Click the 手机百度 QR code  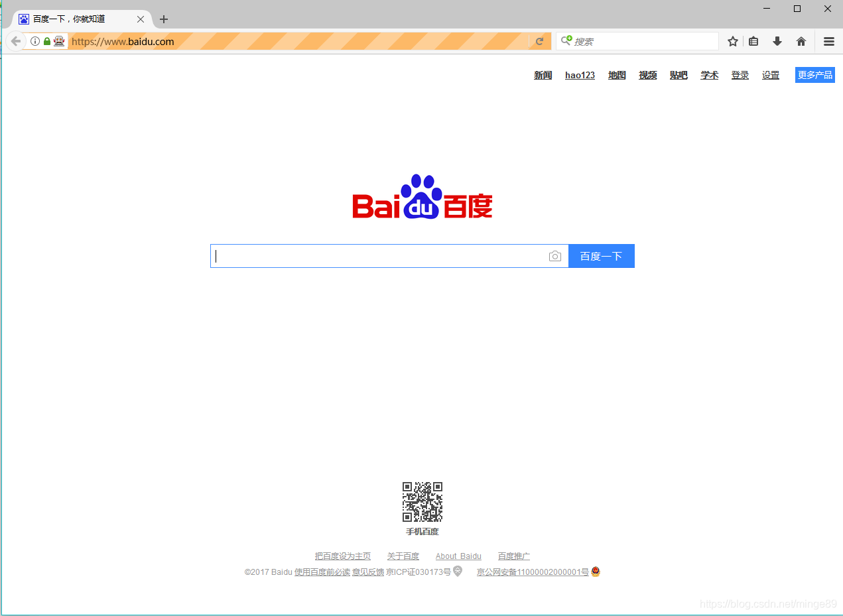click(422, 502)
